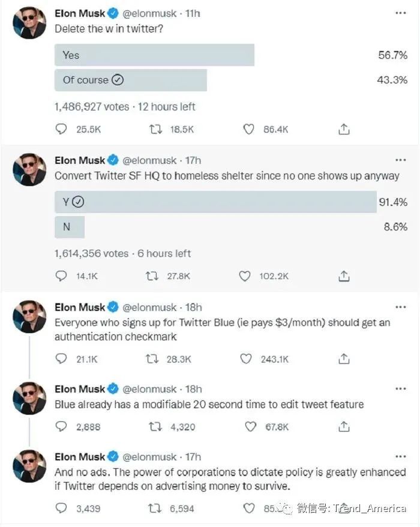Share the 20 second edit feature tweet
This screenshot has height=527, width=420.
click(344, 427)
